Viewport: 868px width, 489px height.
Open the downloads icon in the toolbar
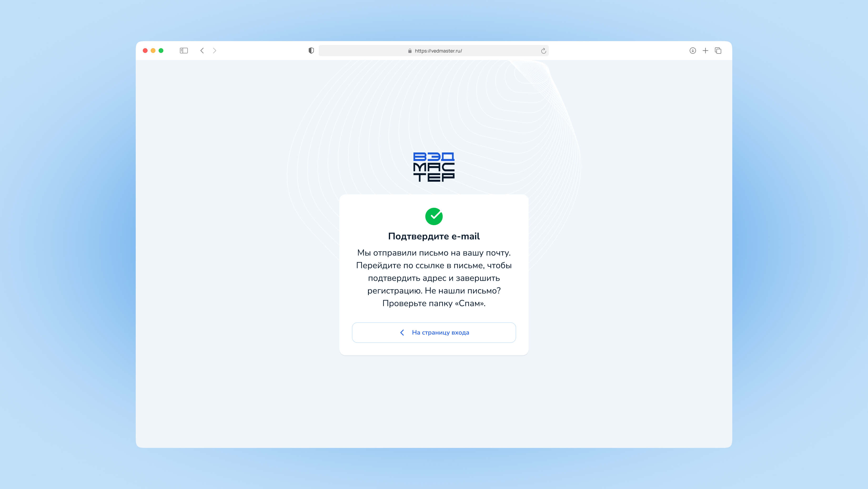pos(693,51)
